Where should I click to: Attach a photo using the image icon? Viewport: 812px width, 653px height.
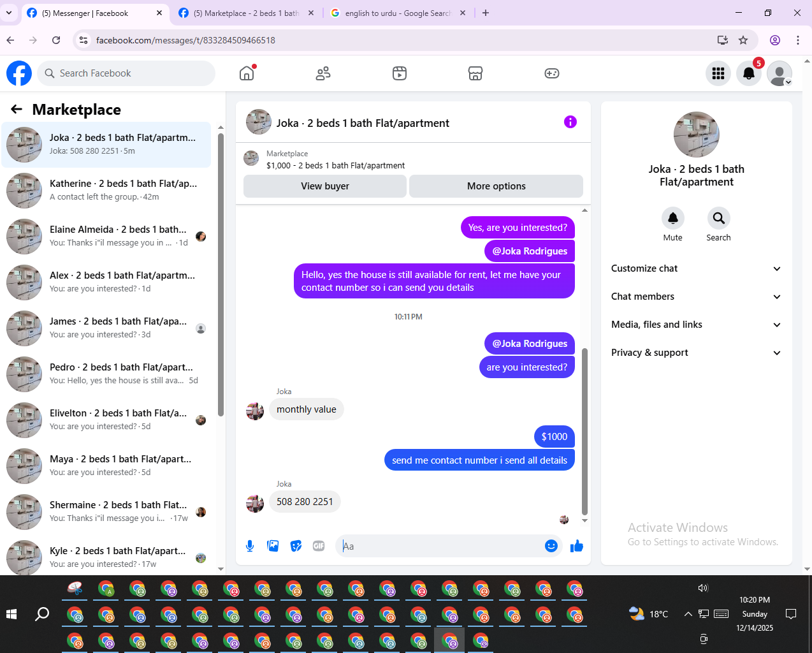pyautogui.click(x=273, y=546)
